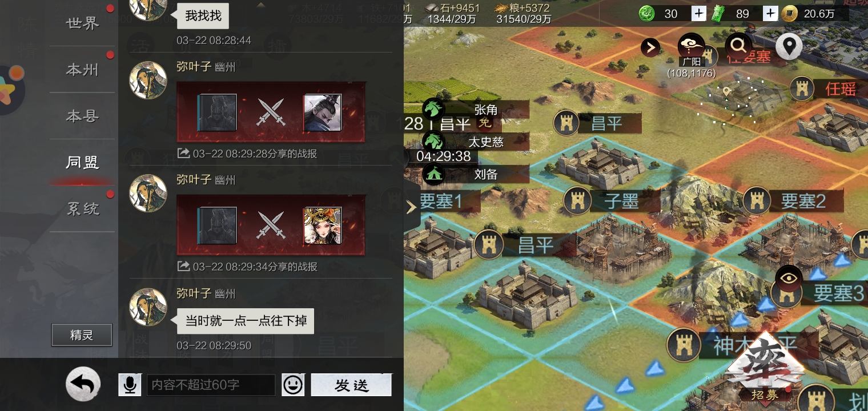Click the back arrow return icon

point(83,384)
